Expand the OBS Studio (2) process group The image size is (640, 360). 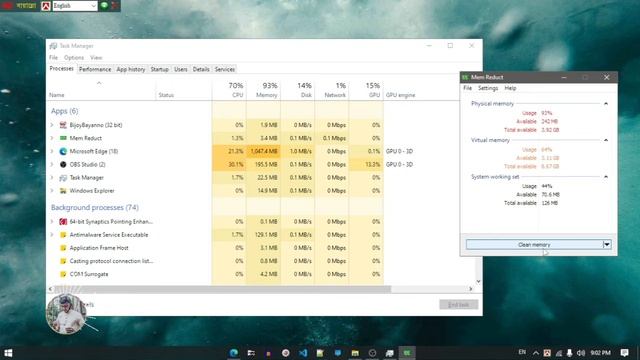point(52,164)
